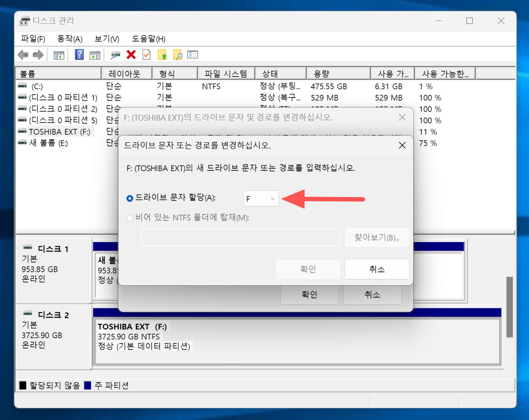Click the list settings toolbar icon
529x420 pixels.
[193, 55]
